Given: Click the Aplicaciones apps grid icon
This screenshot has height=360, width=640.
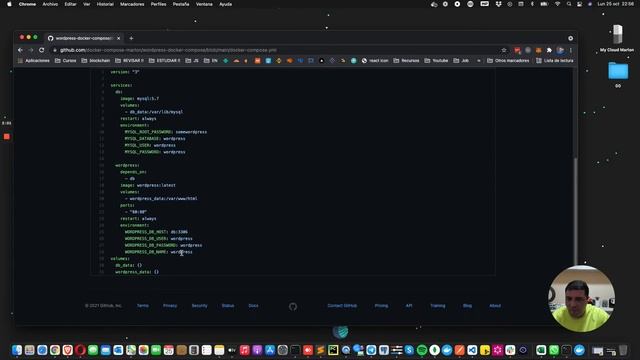Looking at the screenshot, I should (x=20, y=60).
